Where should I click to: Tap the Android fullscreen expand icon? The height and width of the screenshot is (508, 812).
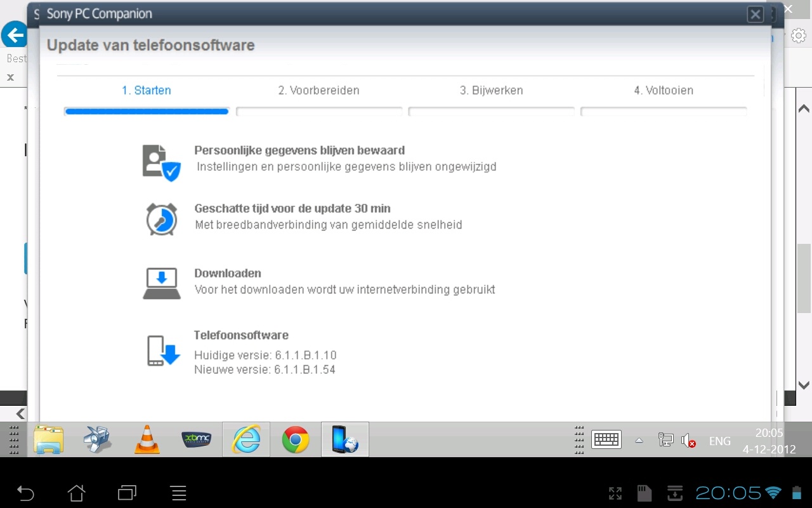(615, 493)
